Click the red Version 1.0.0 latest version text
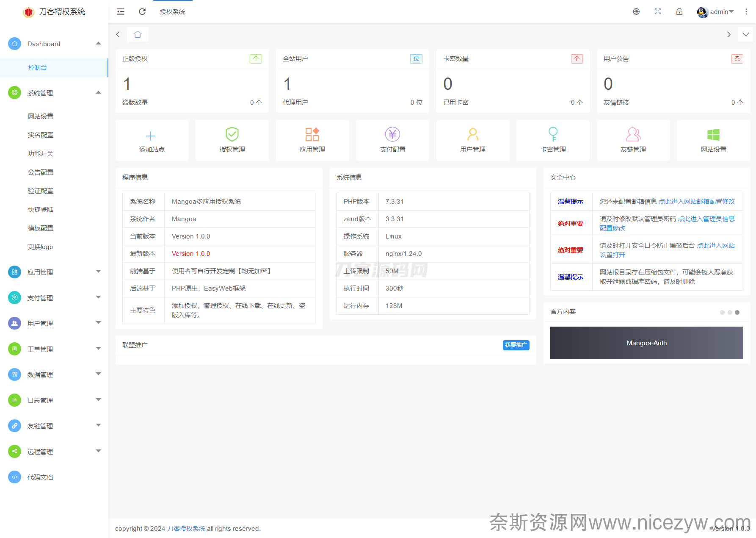This screenshot has height=538, width=756. 191,254
